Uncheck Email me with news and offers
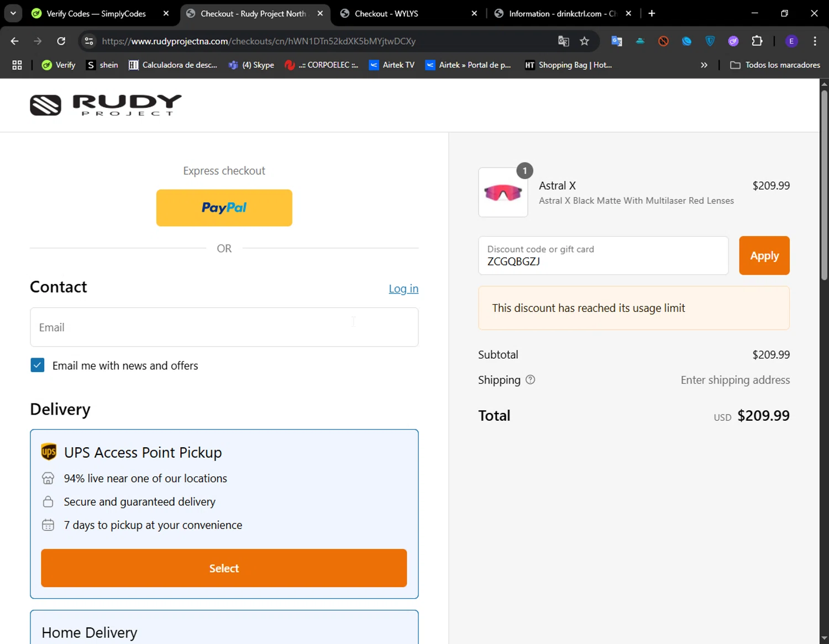Screen dimensions: 829x644 (x=38, y=365)
